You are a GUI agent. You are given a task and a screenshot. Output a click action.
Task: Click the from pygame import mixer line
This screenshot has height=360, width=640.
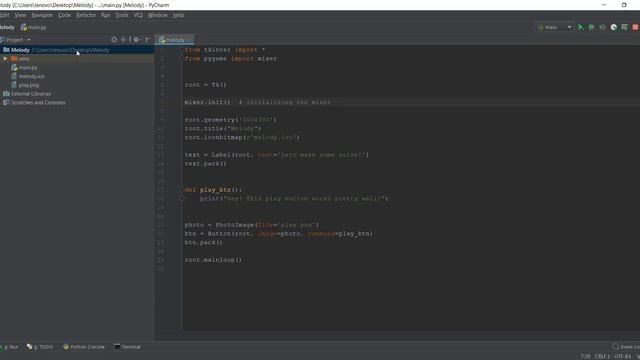231,59
